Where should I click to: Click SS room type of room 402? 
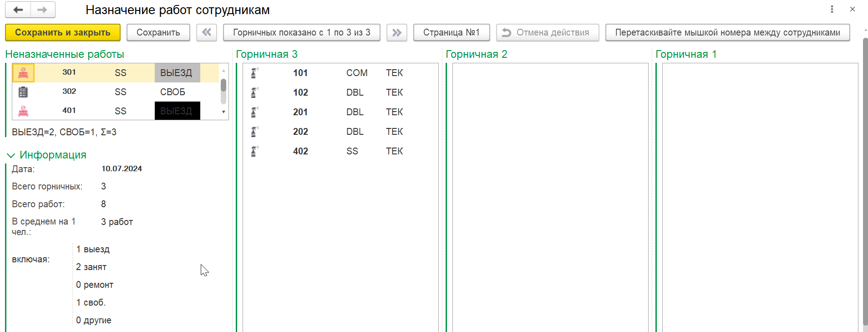352,151
